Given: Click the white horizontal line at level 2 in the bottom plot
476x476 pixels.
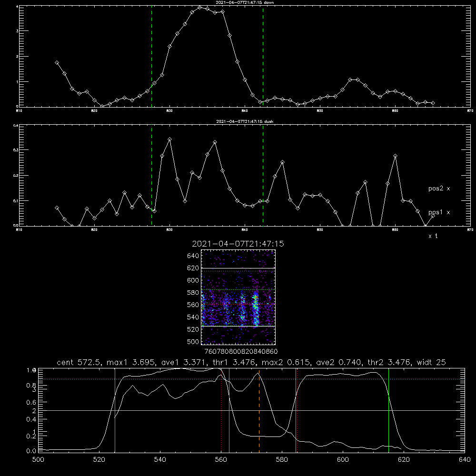Looking at the screenshot, I should pyautogui.click(x=251, y=410).
